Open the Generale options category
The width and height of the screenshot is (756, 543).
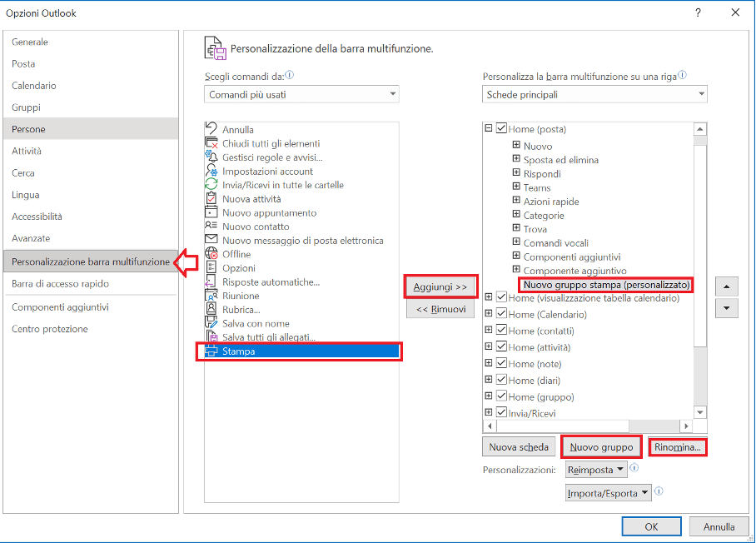[x=91, y=42]
